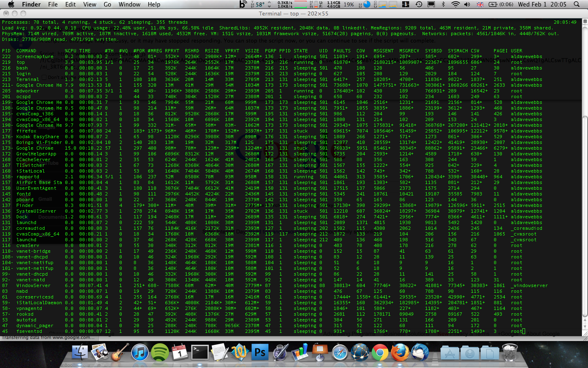
Task: Open the Finder application menu in menu bar
Action: coord(31,4)
